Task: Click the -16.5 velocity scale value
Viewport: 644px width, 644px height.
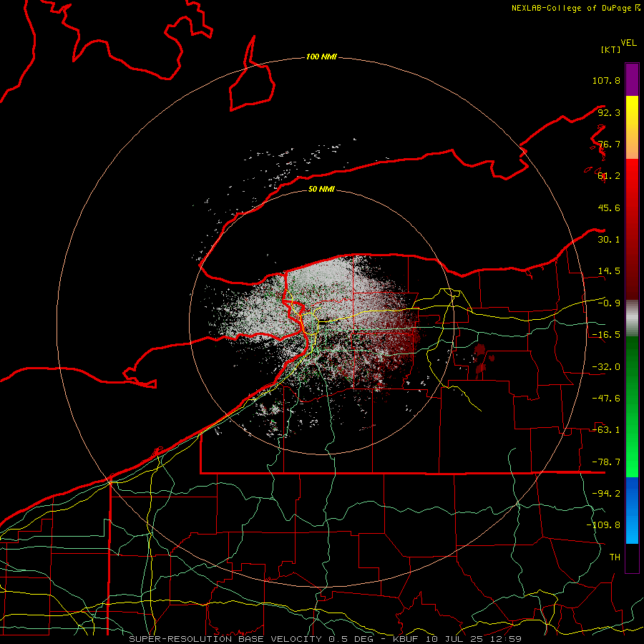Action: (x=606, y=335)
